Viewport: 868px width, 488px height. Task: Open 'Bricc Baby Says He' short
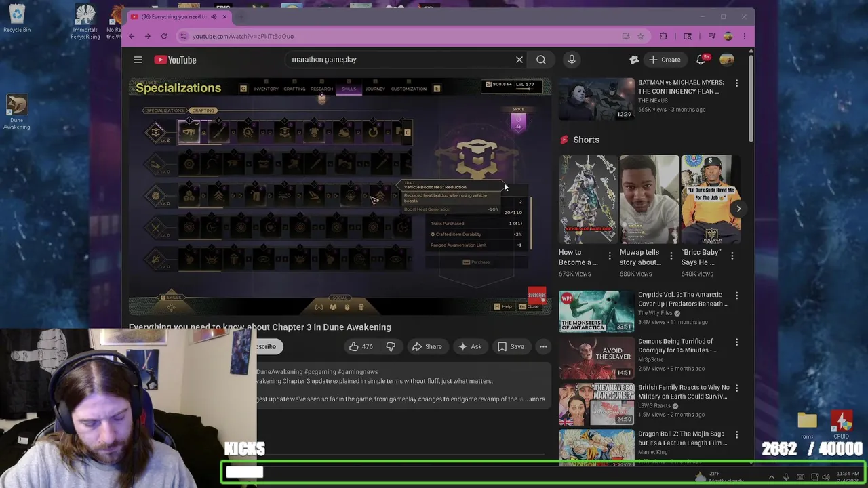coord(710,199)
